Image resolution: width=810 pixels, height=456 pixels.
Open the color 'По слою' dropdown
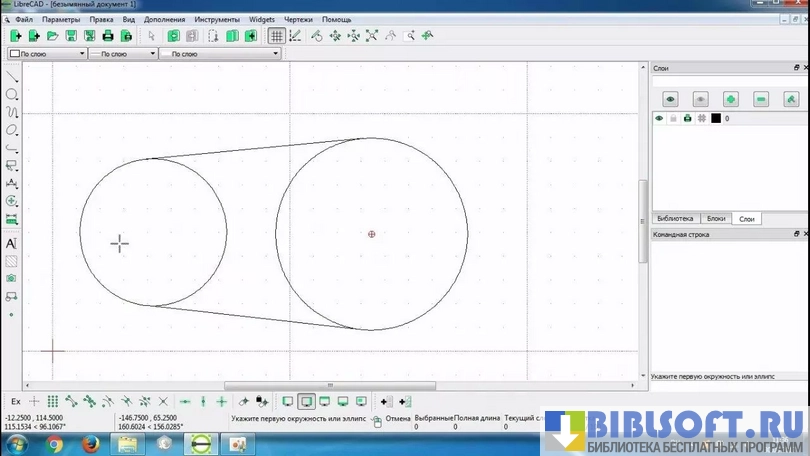[x=47, y=54]
